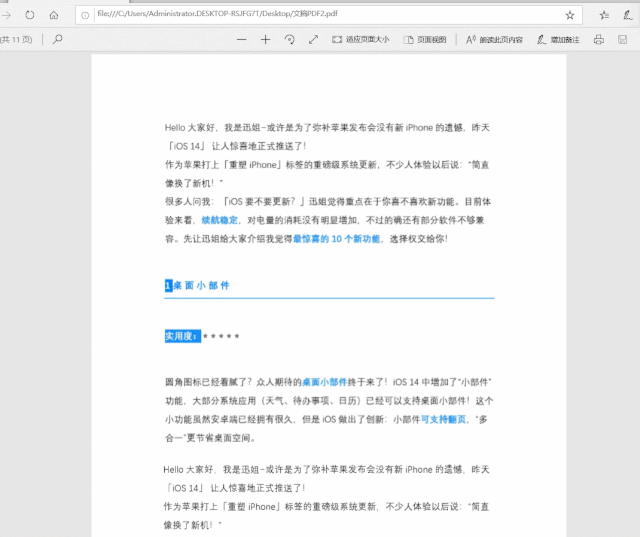Viewport: 640px width, 537px height.
Task: Save the PDF with the disk icon
Action: [x=622, y=40]
